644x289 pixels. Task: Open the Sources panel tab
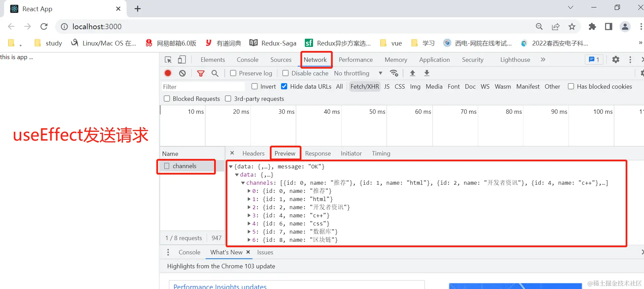pos(281,60)
